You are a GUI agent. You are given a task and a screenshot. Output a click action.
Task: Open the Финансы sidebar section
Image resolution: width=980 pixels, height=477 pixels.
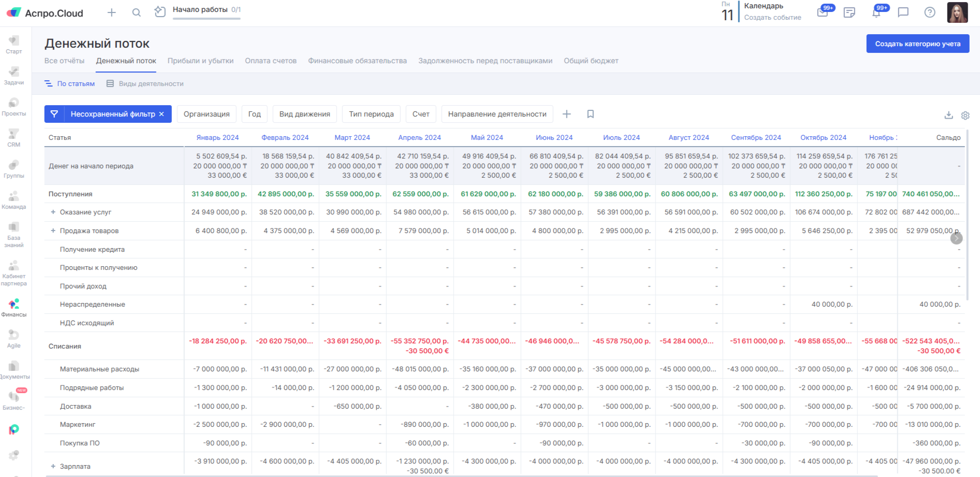click(14, 308)
